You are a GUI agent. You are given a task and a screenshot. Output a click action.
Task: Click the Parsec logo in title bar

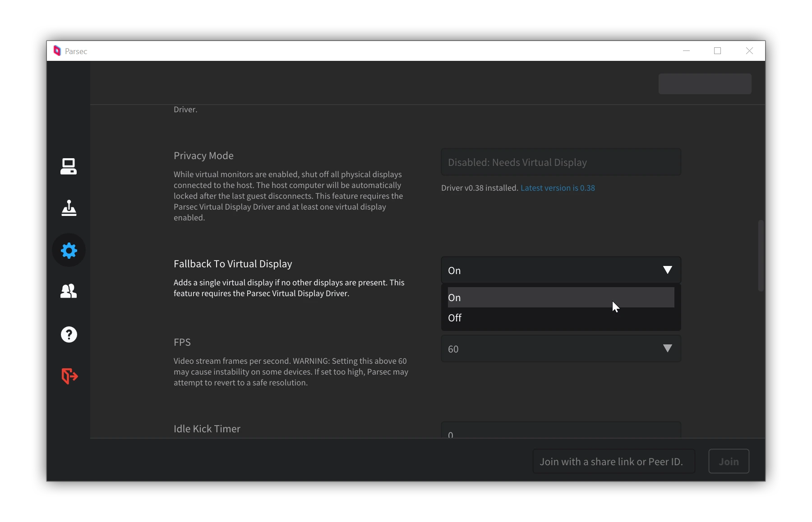[57, 51]
